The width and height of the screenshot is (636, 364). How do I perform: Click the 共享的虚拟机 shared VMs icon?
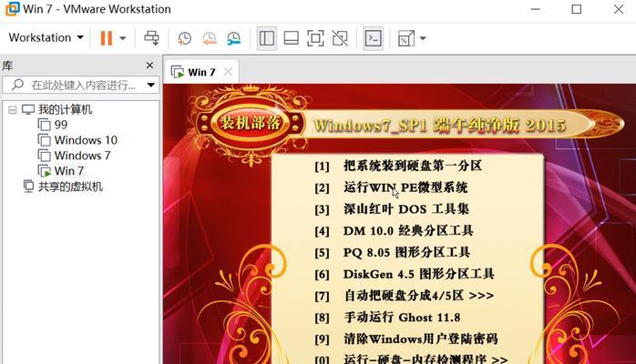click(28, 187)
